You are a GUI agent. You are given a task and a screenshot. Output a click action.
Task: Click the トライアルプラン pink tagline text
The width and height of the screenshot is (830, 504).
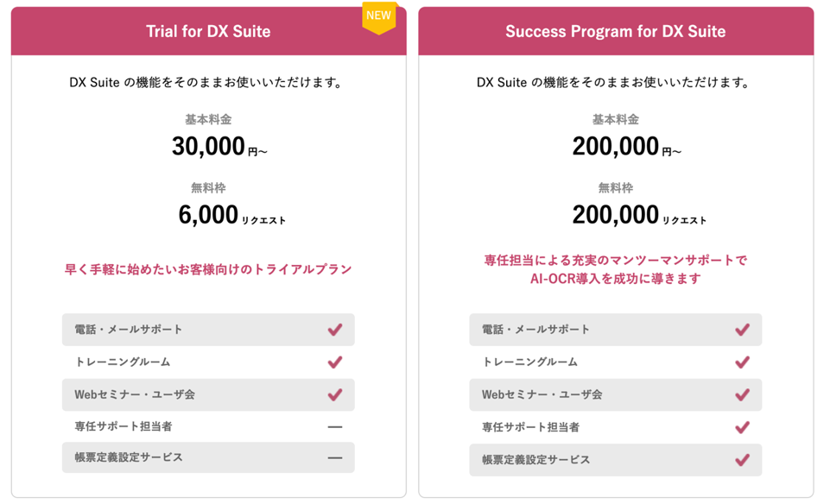click(x=208, y=269)
